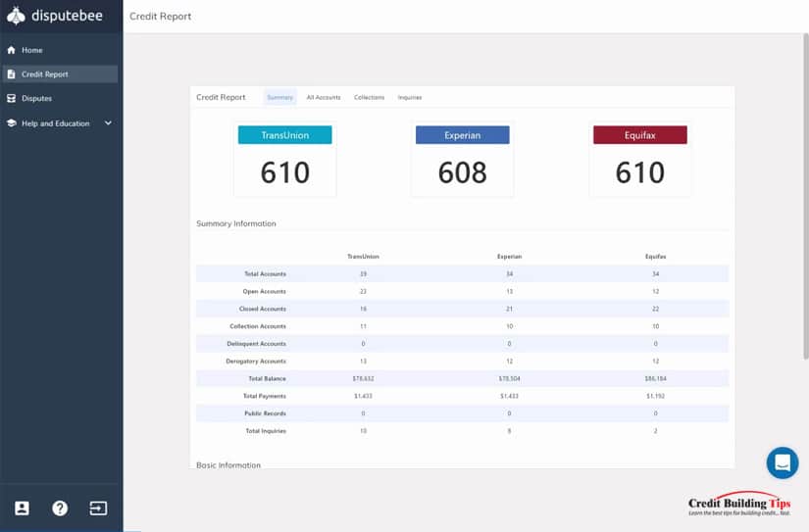Click the logout arrow icon at sidebar bottom
This screenshot has height=532, width=809.
98,508
